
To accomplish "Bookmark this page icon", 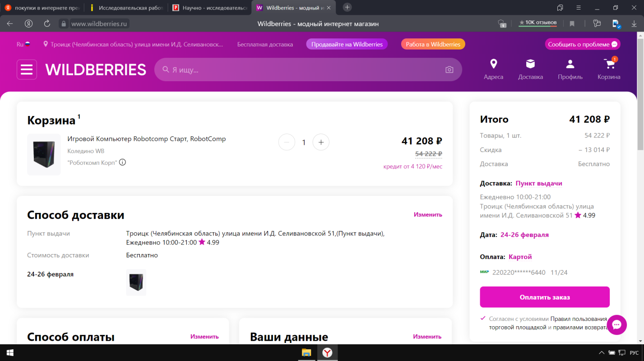I will click(x=572, y=23).
